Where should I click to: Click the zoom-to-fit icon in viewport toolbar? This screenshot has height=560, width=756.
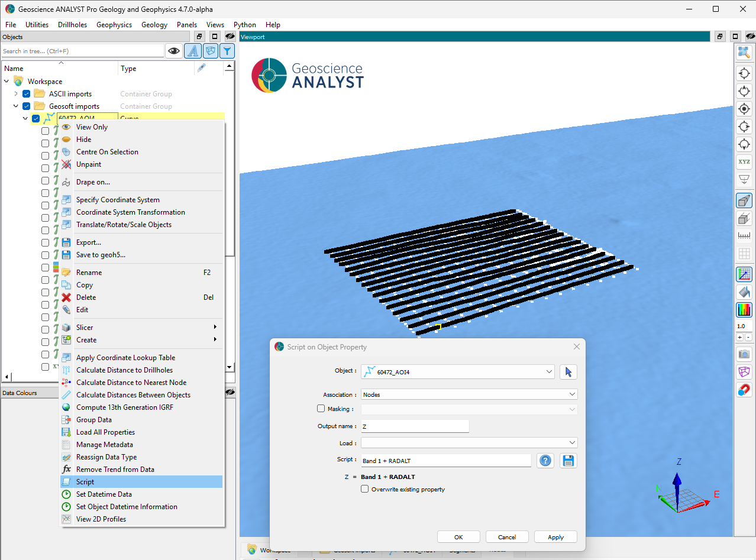[x=744, y=53]
